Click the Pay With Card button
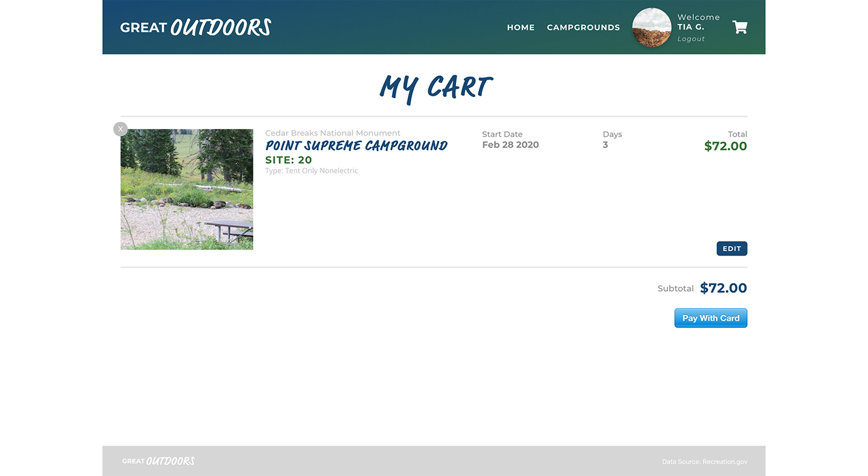868x476 pixels. 711,318
